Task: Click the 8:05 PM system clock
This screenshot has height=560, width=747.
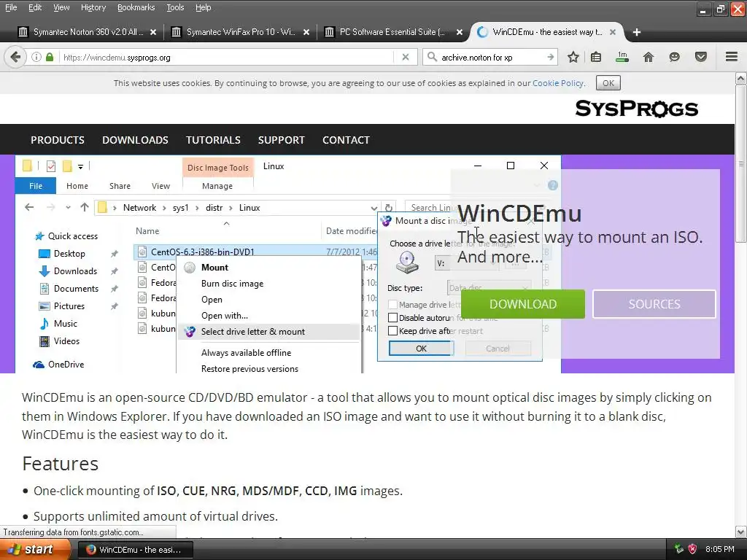Action: 719,549
